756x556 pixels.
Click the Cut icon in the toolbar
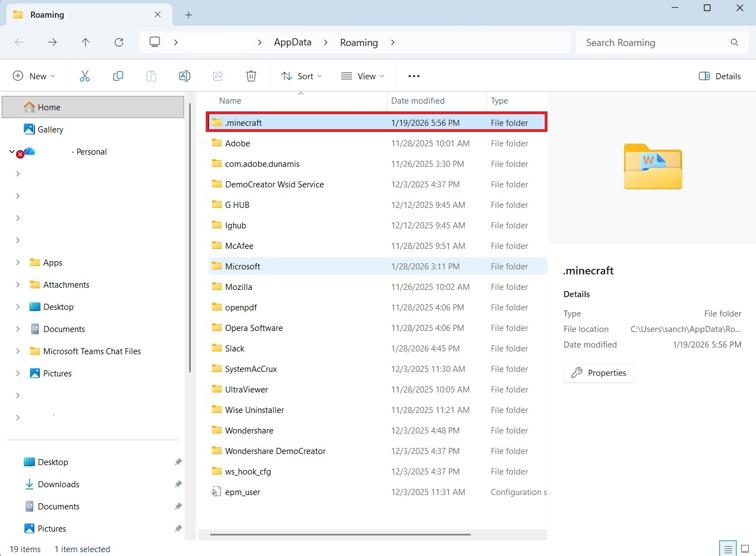tap(84, 76)
